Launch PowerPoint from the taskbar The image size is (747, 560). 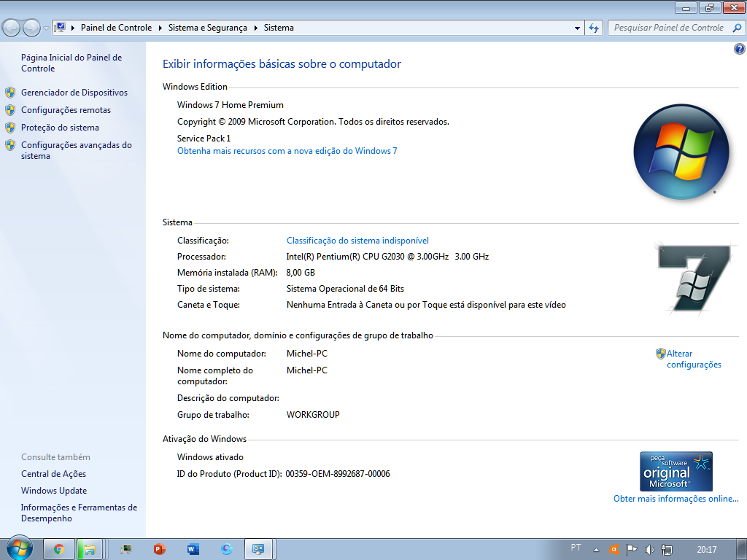159,549
